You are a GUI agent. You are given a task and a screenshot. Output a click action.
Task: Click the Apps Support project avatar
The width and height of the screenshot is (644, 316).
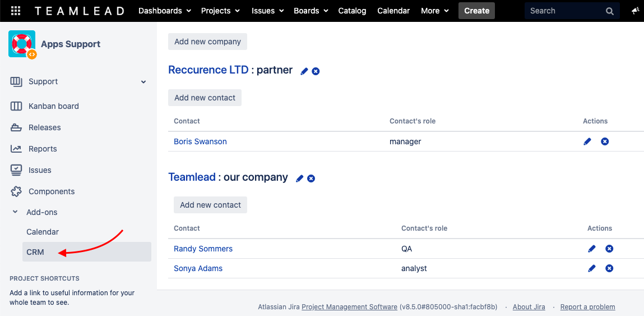point(22,44)
